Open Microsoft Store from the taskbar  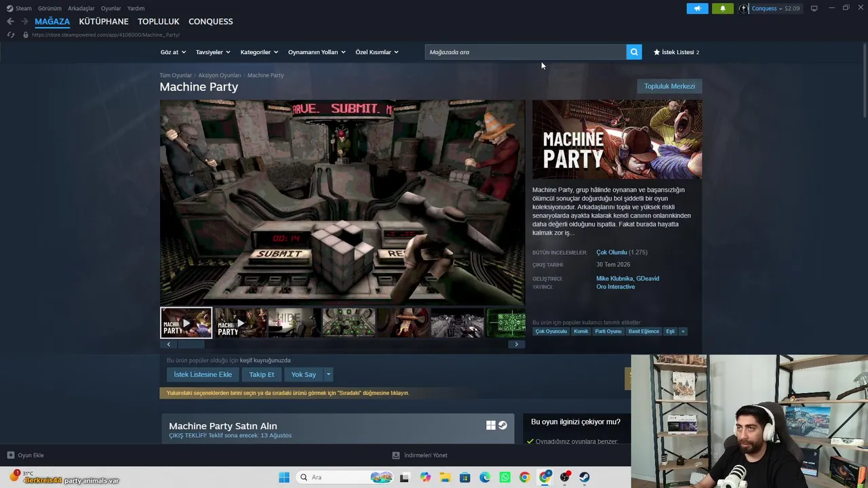pyautogui.click(x=465, y=477)
